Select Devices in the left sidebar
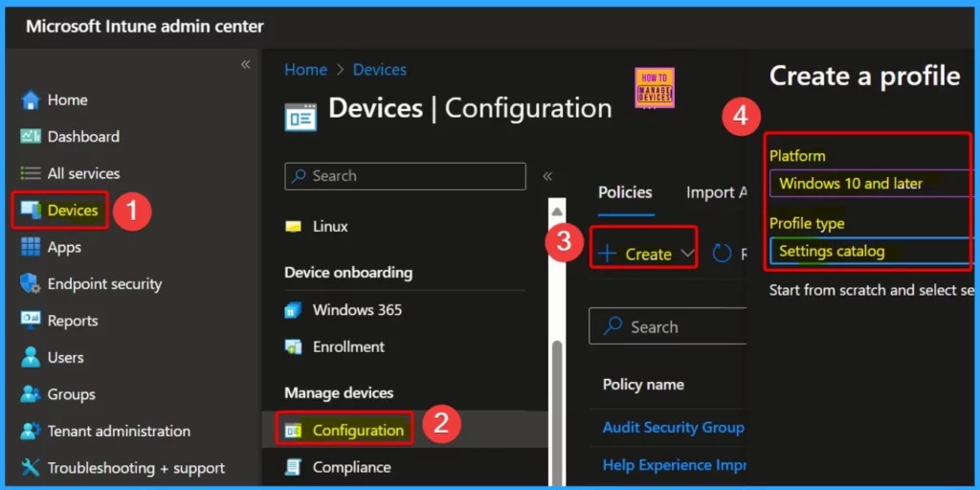This screenshot has width=980, height=490. coord(60,210)
